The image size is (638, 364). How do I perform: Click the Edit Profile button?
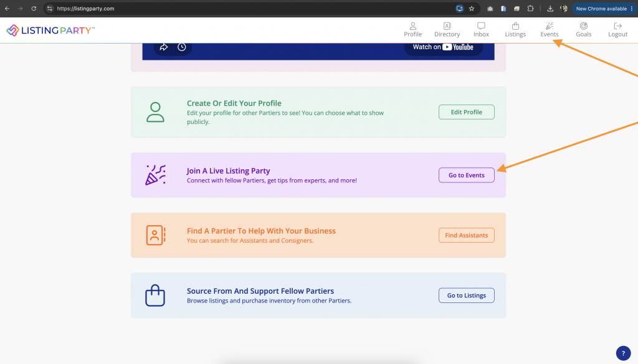click(466, 112)
